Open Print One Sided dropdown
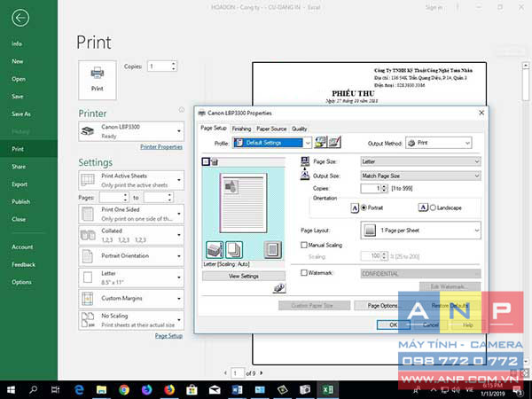Viewport: 532px width, 399px height. click(131, 214)
